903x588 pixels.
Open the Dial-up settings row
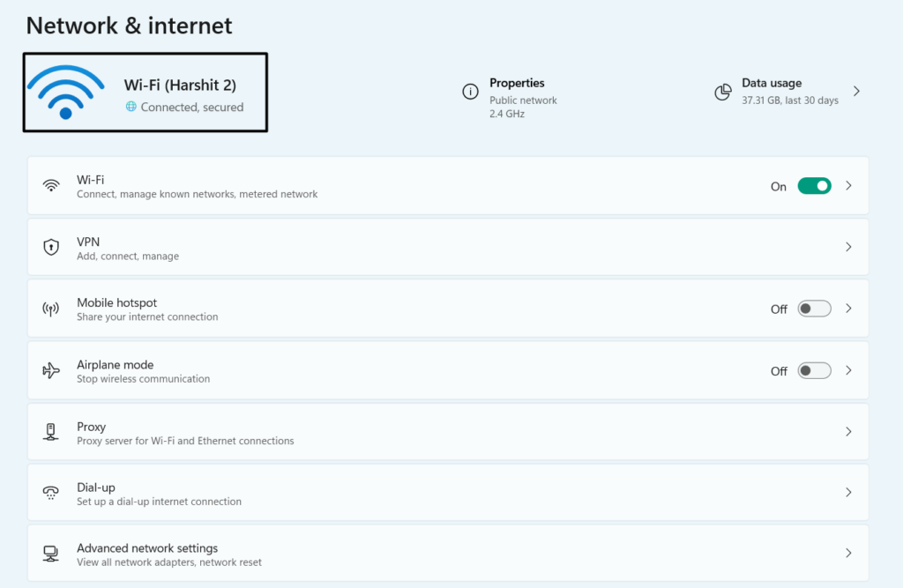(x=441, y=493)
